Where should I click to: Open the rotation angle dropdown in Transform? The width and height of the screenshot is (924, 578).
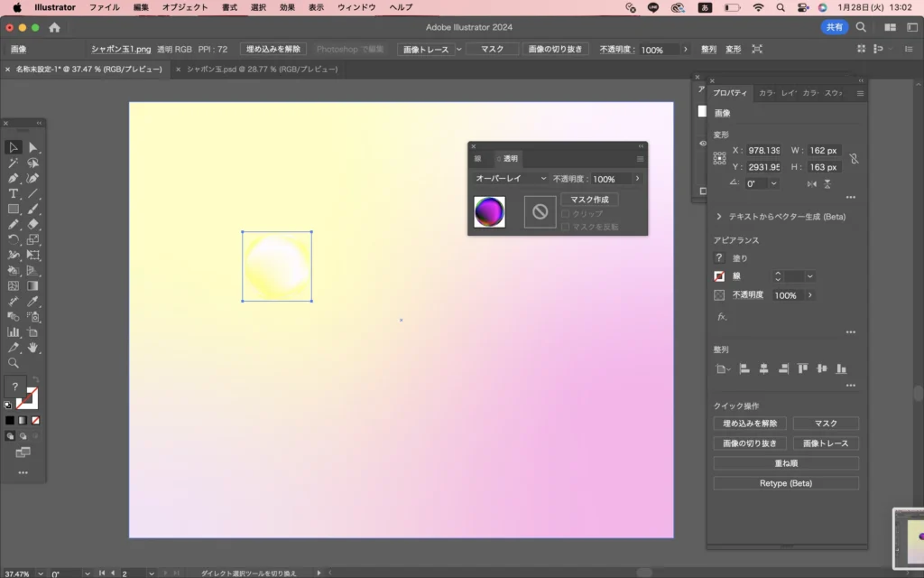coord(774,183)
